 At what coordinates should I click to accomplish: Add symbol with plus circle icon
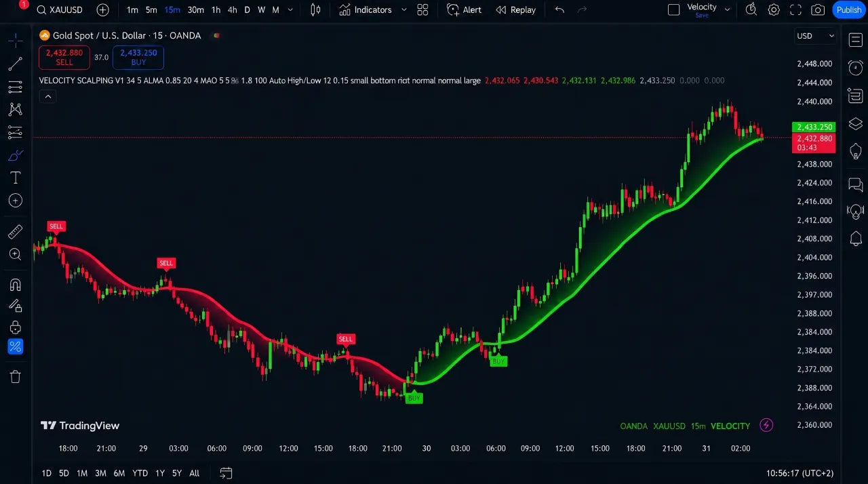102,10
